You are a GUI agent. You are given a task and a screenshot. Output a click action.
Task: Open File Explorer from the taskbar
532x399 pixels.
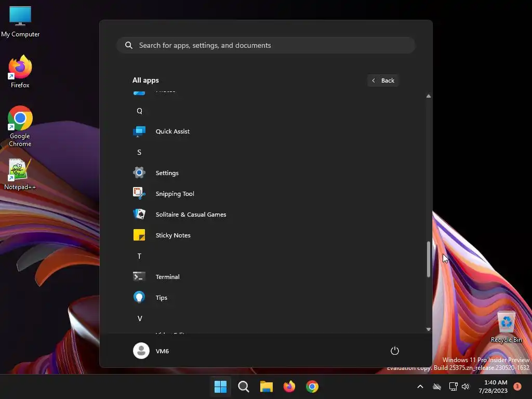[x=267, y=387]
